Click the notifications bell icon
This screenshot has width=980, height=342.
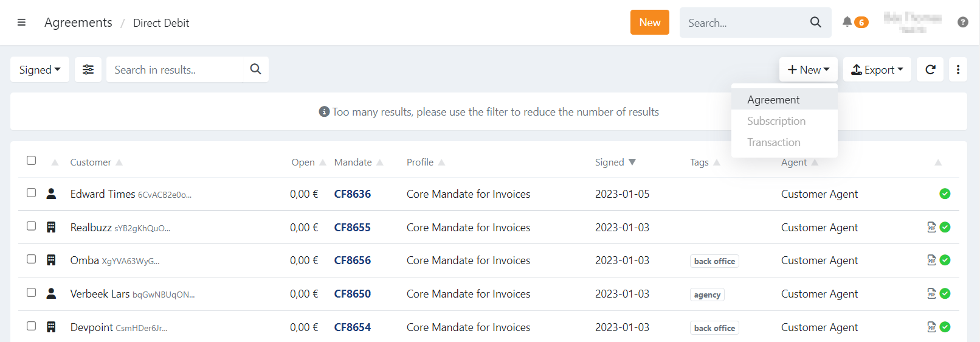847,22
